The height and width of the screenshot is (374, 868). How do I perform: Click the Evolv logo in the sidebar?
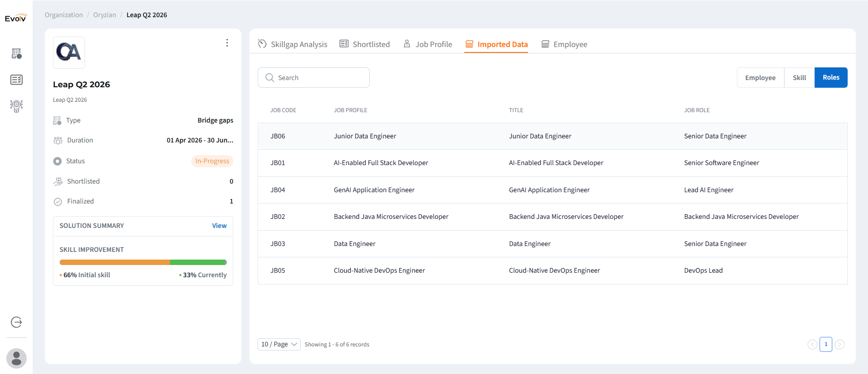pyautogui.click(x=16, y=18)
